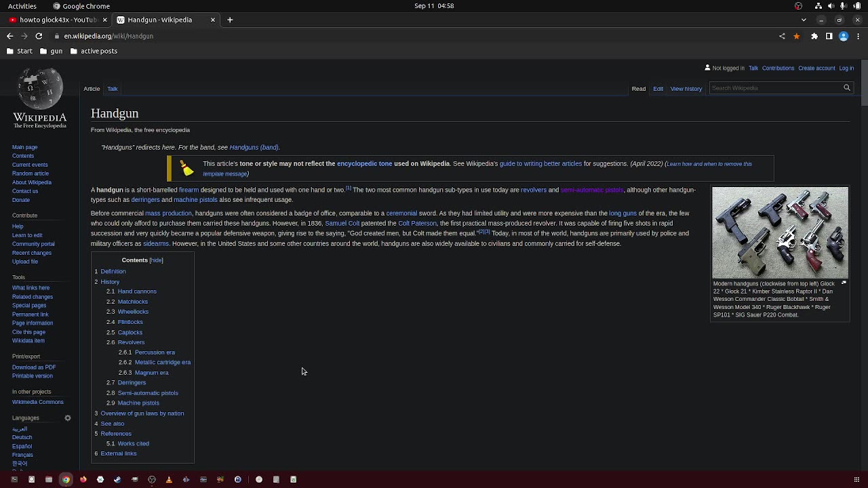Open Chrome profile avatar
The width and height of the screenshot is (868, 488).
click(844, 36)
